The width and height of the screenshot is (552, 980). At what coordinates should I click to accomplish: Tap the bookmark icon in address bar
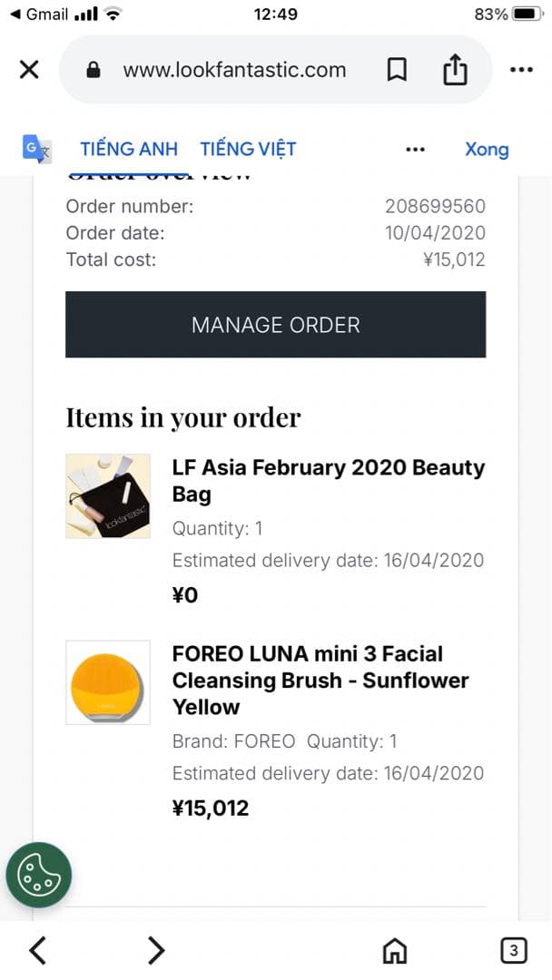click(398, 69)
